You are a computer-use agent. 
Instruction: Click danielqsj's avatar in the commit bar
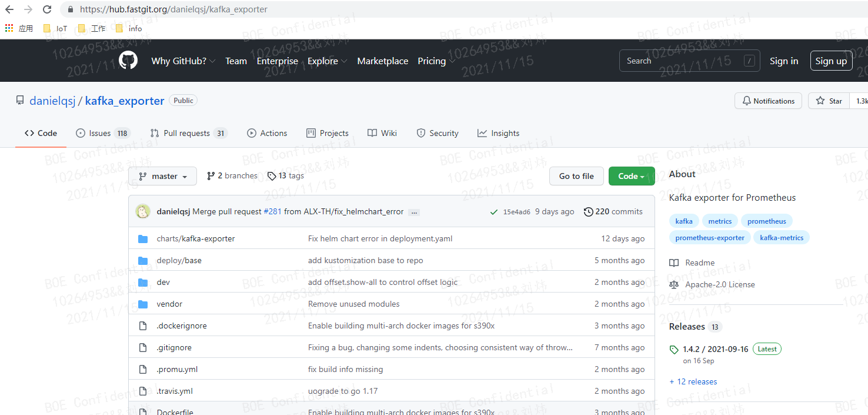click(143, 211)
